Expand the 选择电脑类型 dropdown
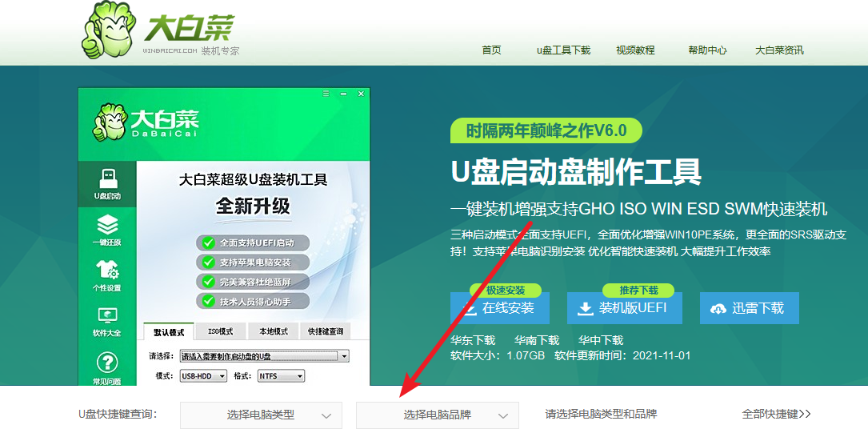This screenshot has width=868, height=441. point(261,415)
